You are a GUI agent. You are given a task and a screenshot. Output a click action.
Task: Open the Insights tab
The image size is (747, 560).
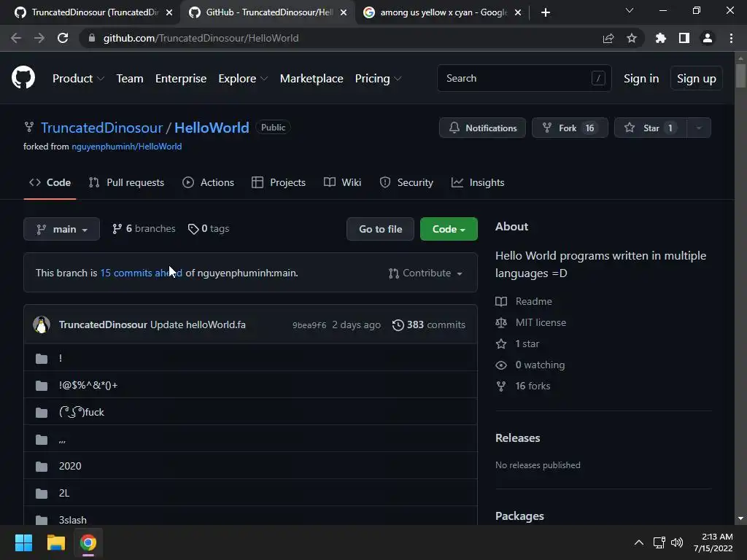click(x=478, y=182)
